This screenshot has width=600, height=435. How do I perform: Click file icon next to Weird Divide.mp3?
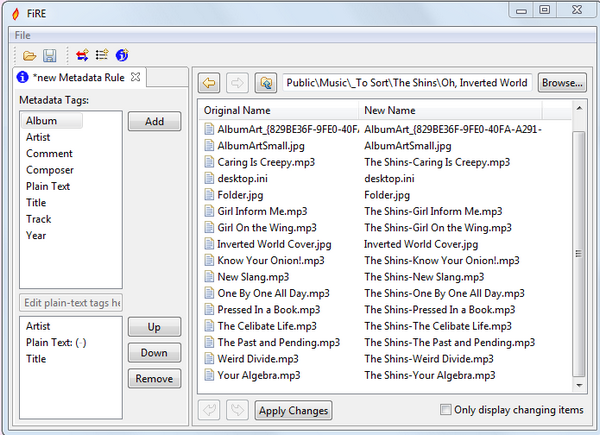click(209, 359)
